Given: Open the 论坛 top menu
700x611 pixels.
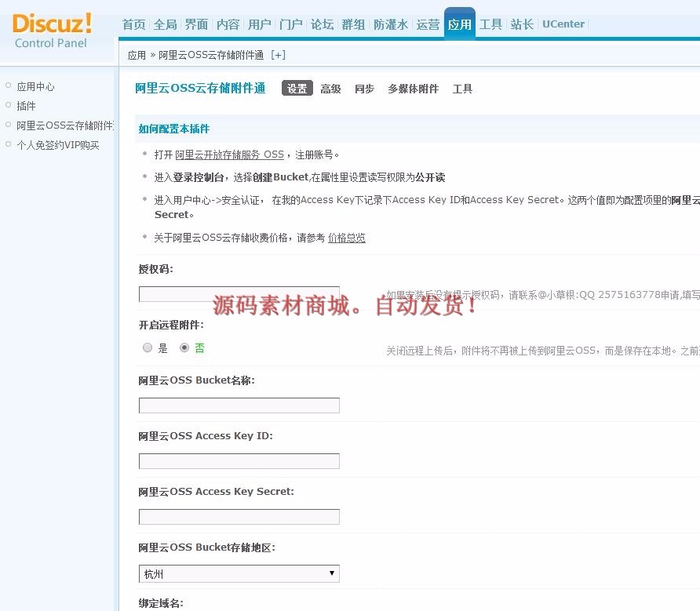Looking at the screenshot, I should pyautogui.click(x=322, y=24).
